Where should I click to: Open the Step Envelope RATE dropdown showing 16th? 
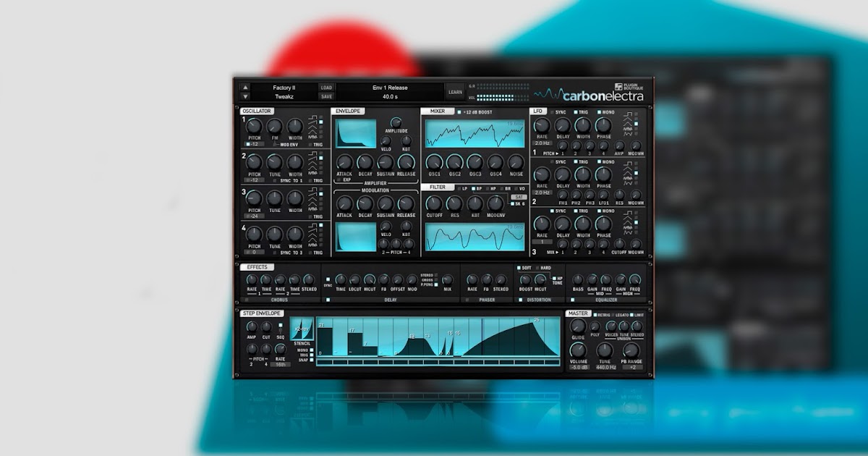tap(281, 364)
